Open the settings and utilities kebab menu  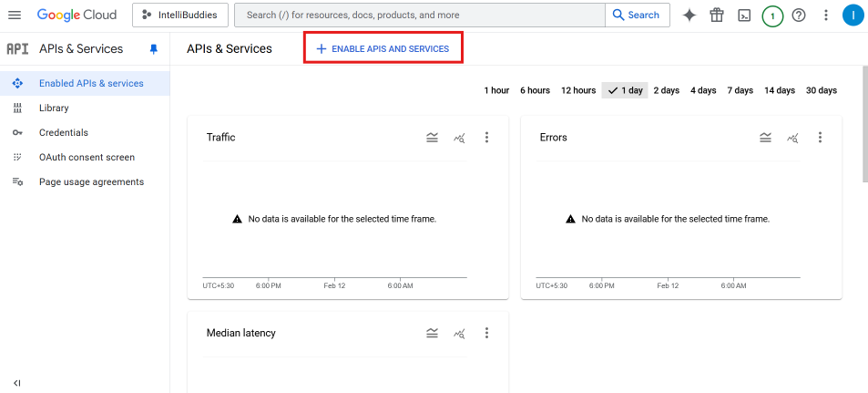pyautogui.click(x=826, y=15)
